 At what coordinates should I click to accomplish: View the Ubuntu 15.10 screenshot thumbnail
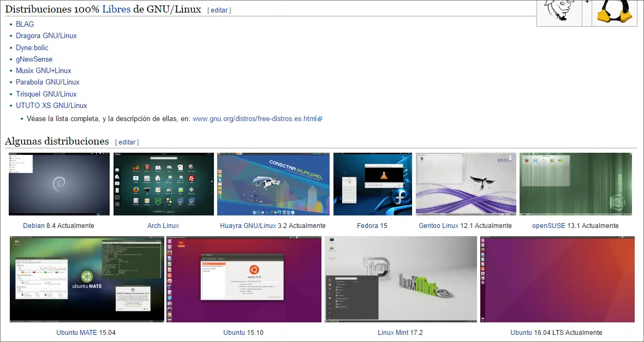click(243, 279)
